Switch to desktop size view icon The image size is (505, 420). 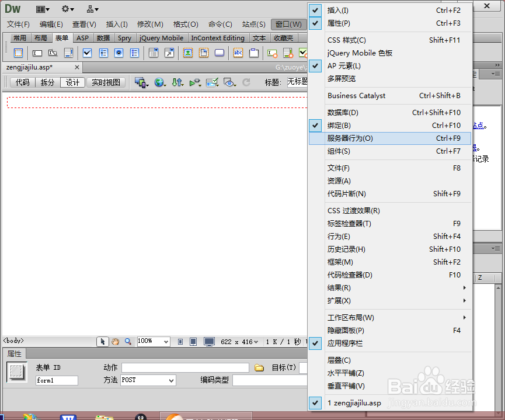(210, 342)
